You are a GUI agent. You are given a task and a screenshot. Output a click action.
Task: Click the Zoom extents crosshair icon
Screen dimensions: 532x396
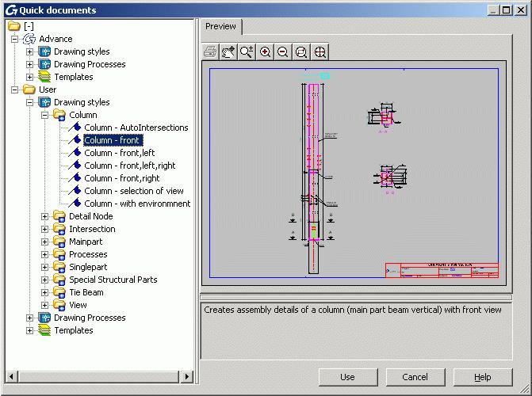pos(320,51)
